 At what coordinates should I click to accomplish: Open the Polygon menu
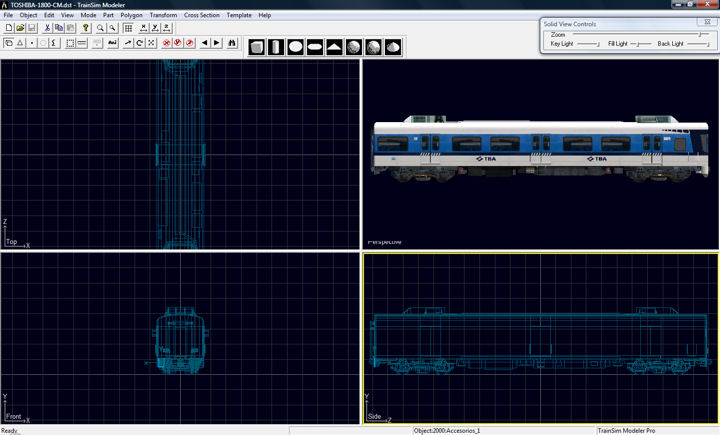tap(131, 16)
